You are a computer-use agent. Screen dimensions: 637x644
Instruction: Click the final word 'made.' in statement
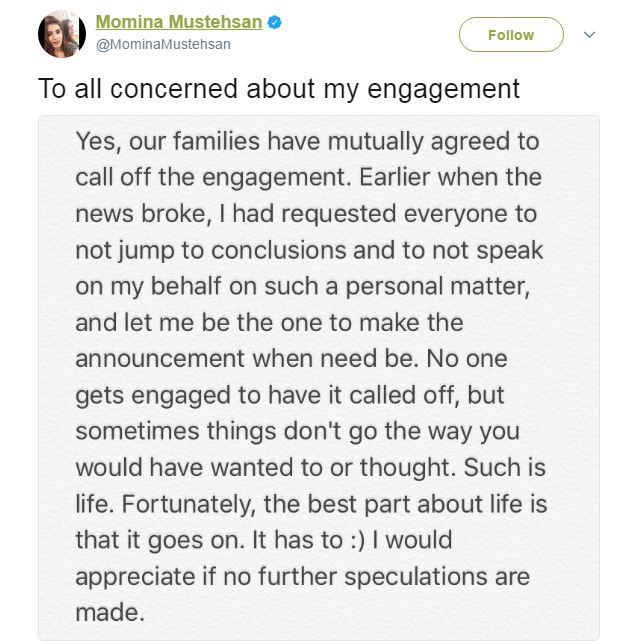110,613
